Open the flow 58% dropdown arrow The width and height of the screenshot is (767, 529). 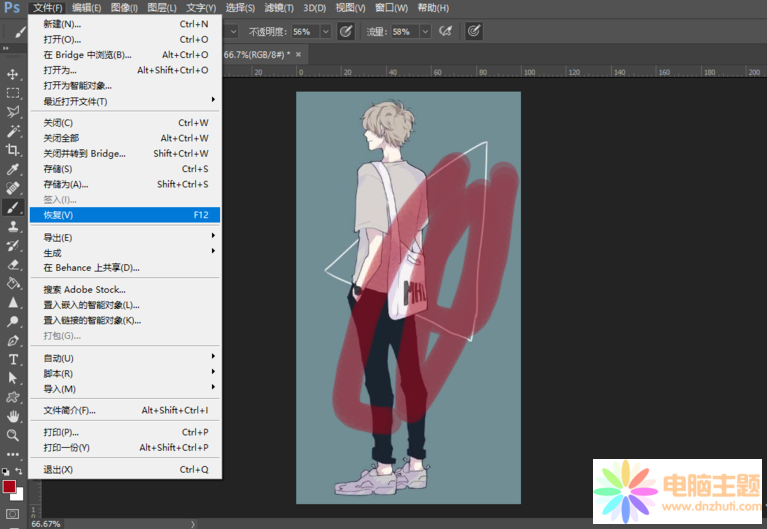coord(425,32)
